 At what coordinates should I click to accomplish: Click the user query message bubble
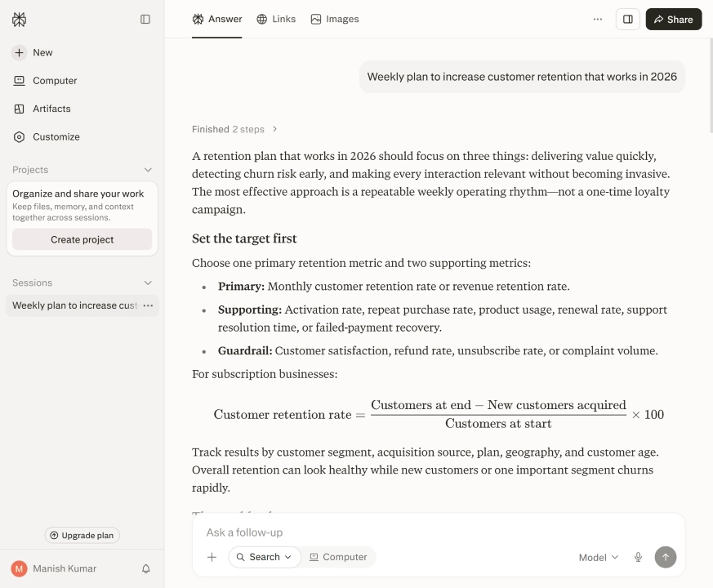tap(522, 77)
